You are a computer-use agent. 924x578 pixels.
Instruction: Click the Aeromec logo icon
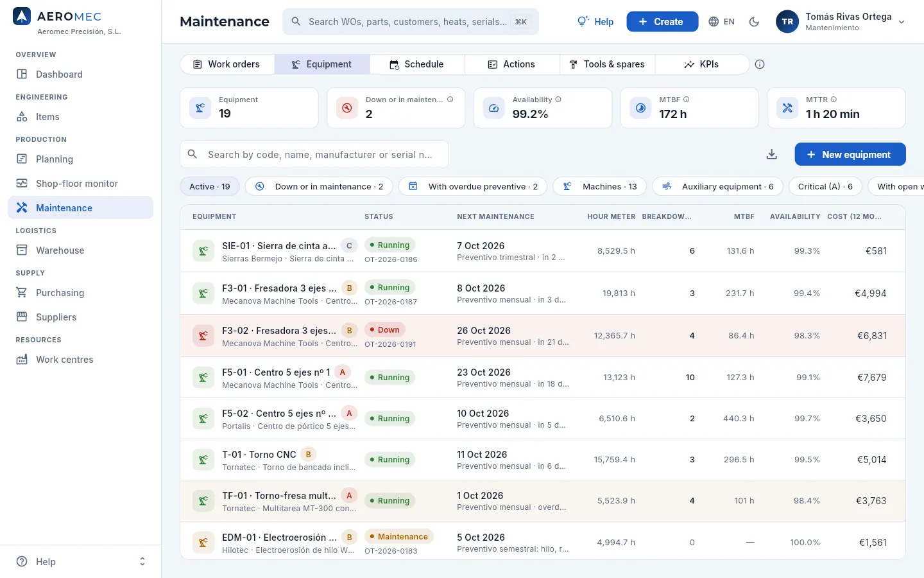tap(22, 17)
